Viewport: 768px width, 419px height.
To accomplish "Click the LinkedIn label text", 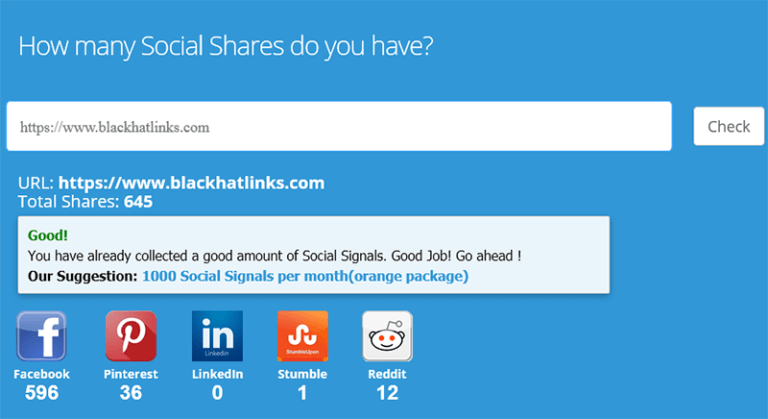I will (x=217, y=374).
